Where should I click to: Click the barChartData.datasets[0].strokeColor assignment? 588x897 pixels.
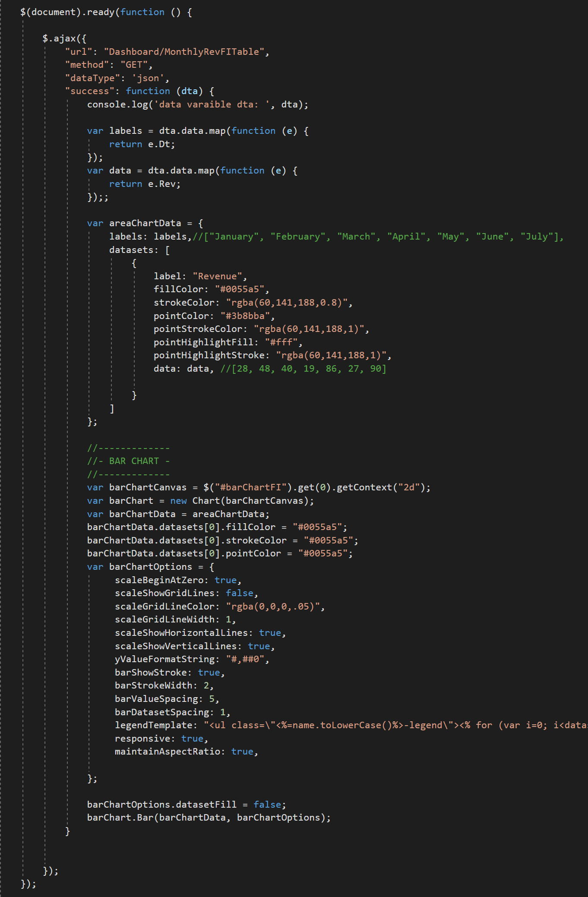223,540
